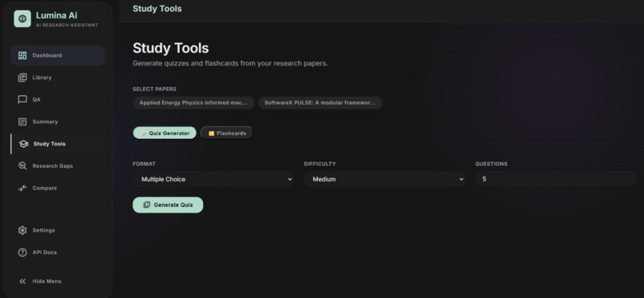Open the Format Multiple Choice dropdown
644x298 pixels.
[x=213, y=180]
